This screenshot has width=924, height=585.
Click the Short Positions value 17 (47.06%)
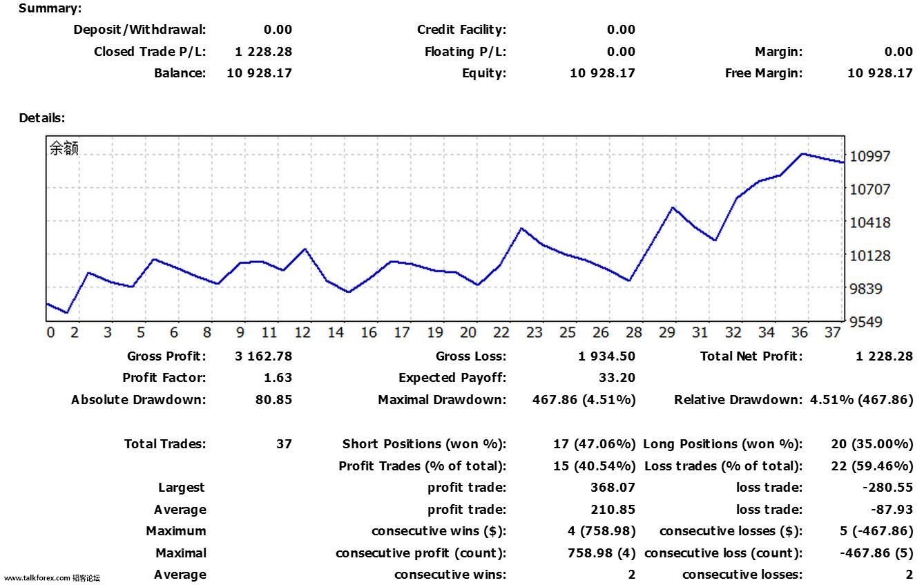click(x=594, y=444)
